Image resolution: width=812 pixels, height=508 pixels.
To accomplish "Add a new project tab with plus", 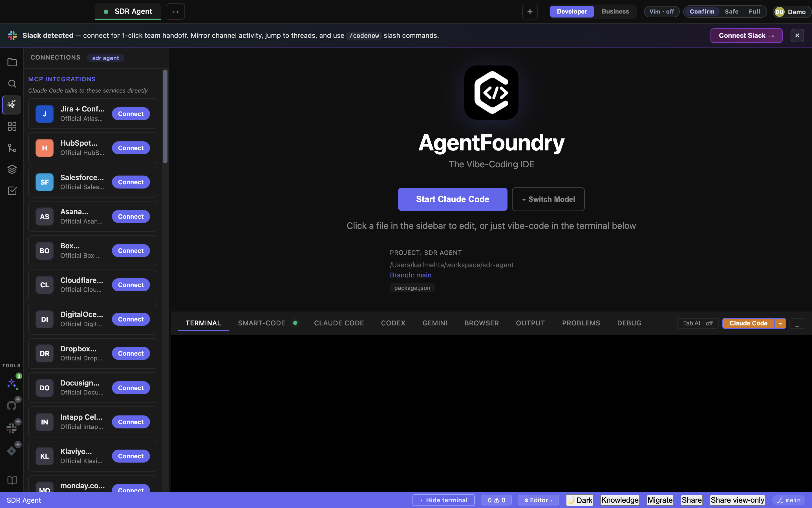I will pos(530,11).
